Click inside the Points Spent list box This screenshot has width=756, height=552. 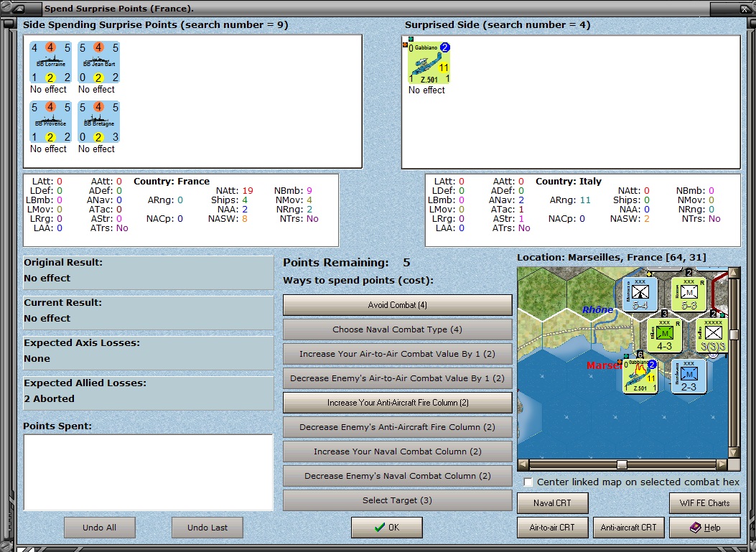pyautogui.click(x=148, y=472)
